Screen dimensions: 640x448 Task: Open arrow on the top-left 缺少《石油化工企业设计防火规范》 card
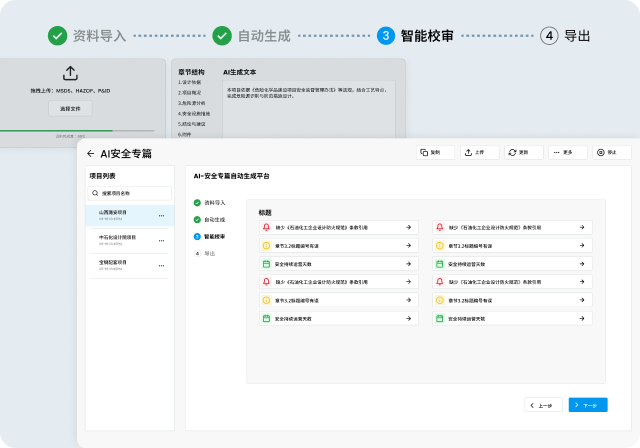[409, 227]
